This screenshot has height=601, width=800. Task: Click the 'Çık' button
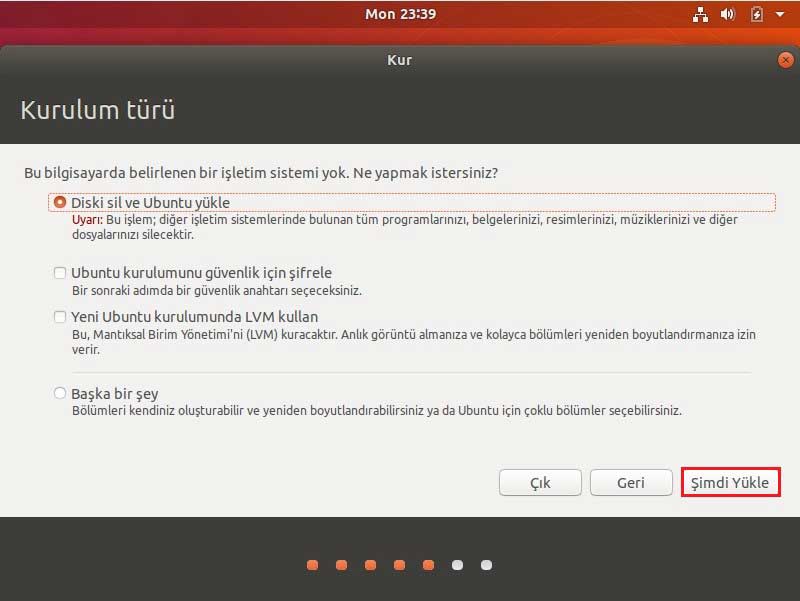click(540, 482)
